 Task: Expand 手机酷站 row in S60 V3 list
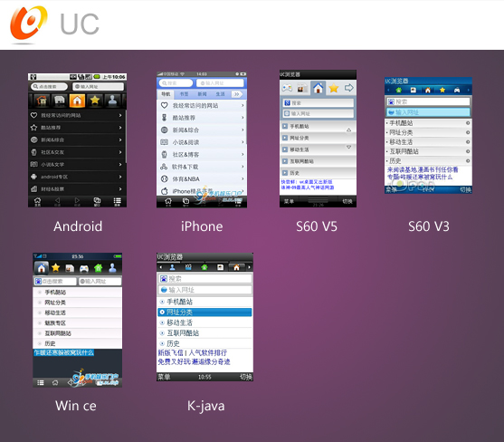tap(428, 123)
